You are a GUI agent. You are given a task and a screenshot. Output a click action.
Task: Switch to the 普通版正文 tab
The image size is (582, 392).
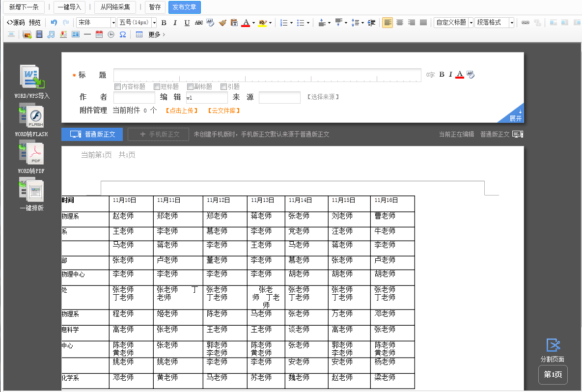point(92,134)
